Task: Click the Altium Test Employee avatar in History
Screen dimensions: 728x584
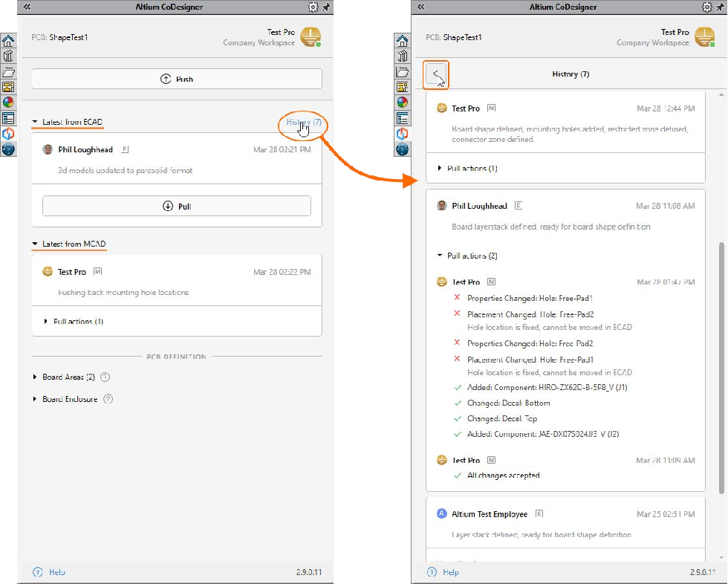Action: pyautogui.click(x=441, y=514)
